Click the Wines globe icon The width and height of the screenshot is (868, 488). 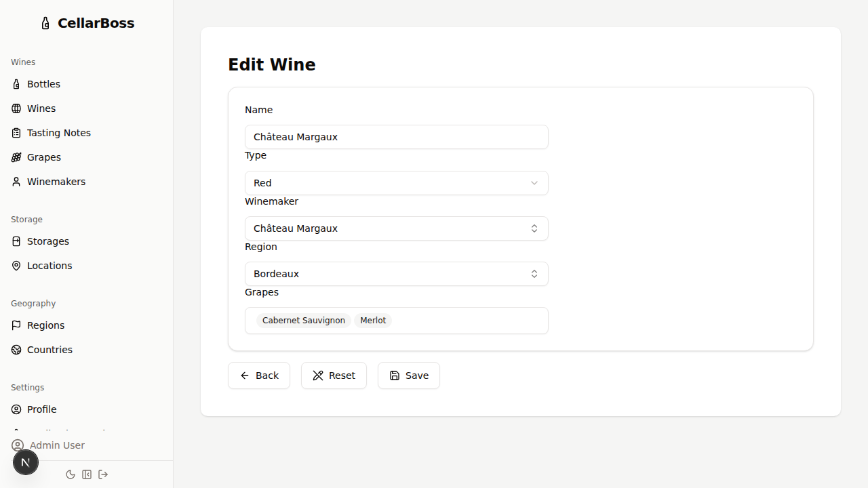tap(16, 108)
